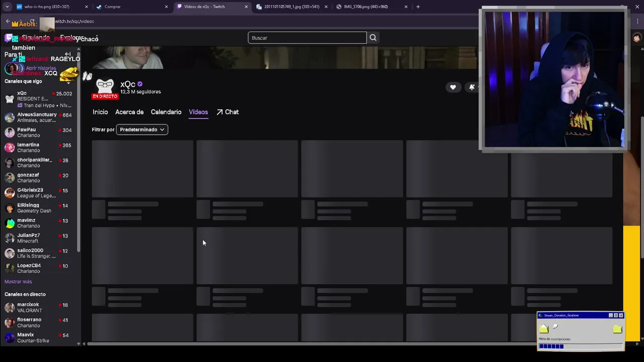Click mavimz avatar in sidebar

pos(10,223)
